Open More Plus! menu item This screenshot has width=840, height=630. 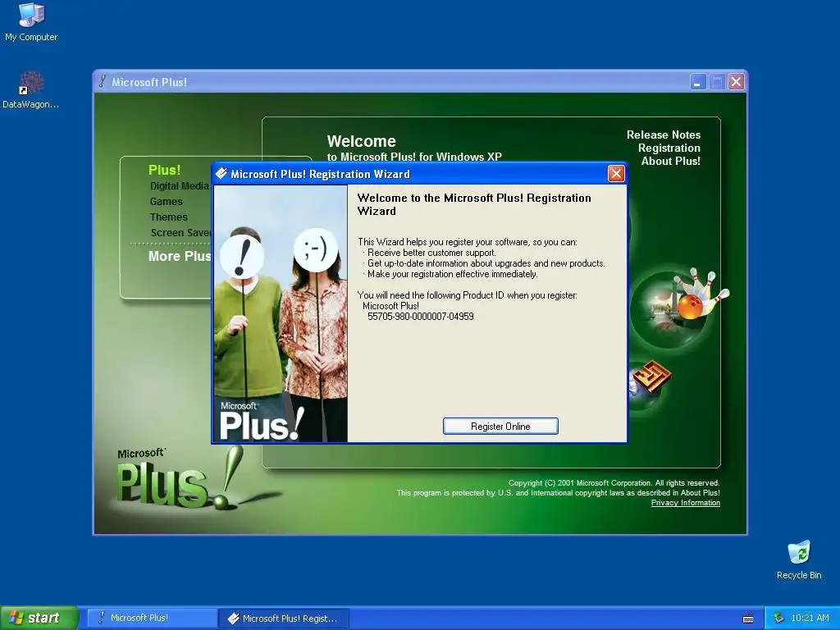pos(180,256)
